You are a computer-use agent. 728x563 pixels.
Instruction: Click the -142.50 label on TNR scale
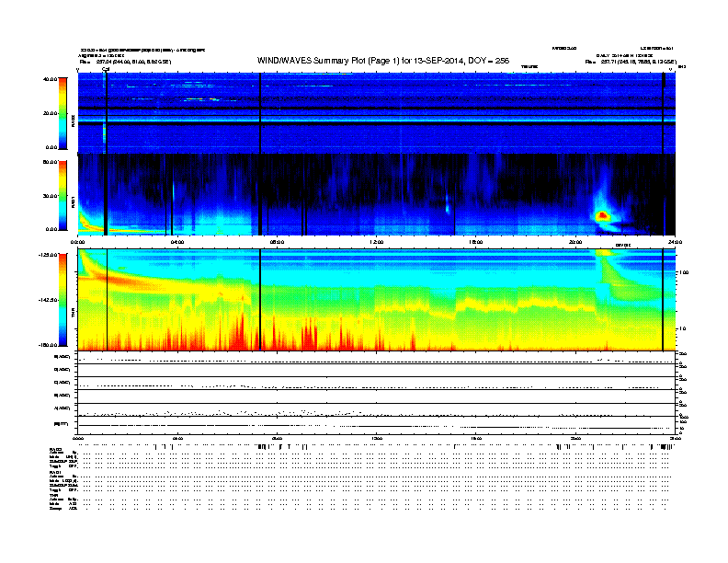pyautogui.click(x=48, y=300)
